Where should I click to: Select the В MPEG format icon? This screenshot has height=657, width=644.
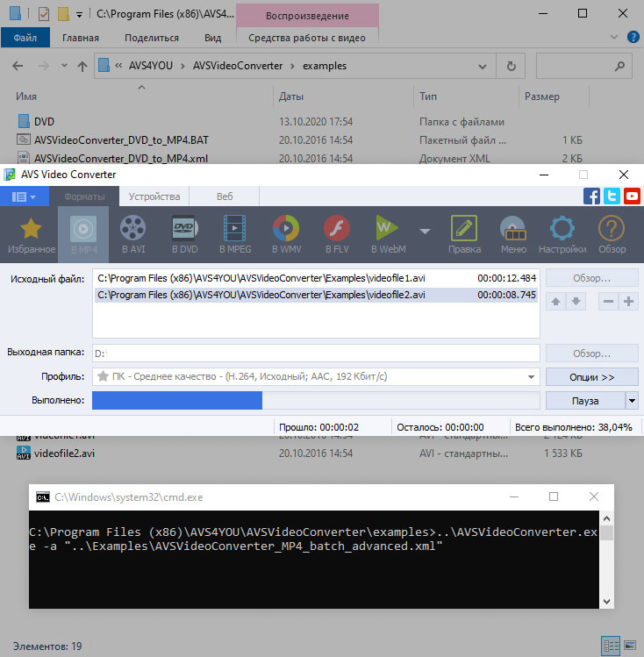(235, 235)
